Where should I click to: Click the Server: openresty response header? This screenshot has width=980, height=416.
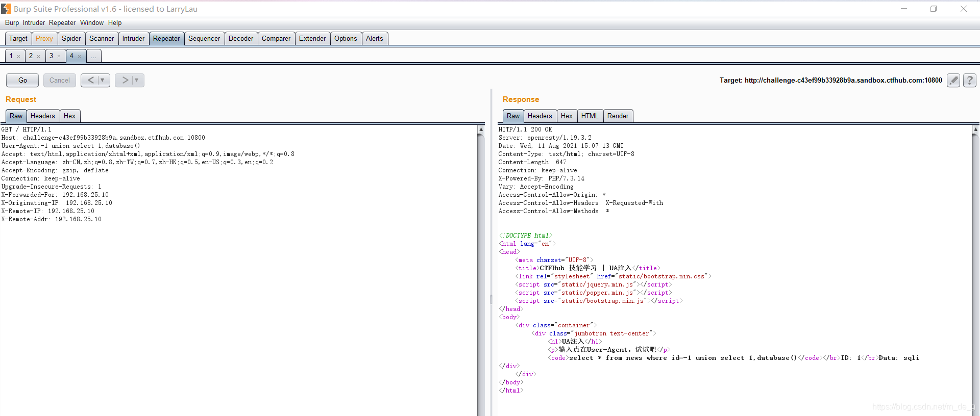click(545, 138)
